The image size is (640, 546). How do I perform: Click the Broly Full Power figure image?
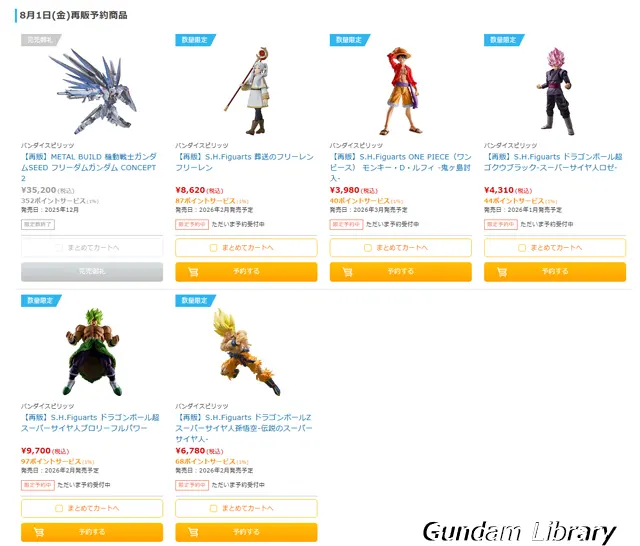click(93, 352)
